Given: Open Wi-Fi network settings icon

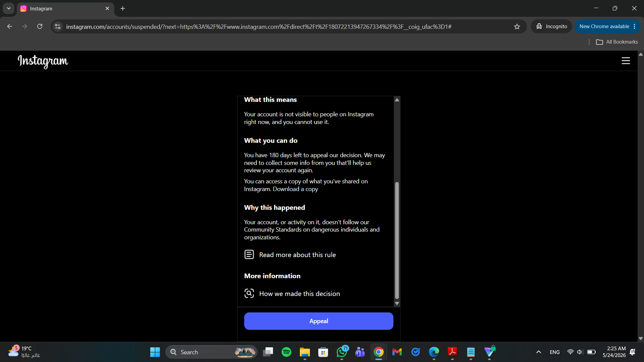Looking at the screenshot, I should pyautogui.click(x=570, y=352).
